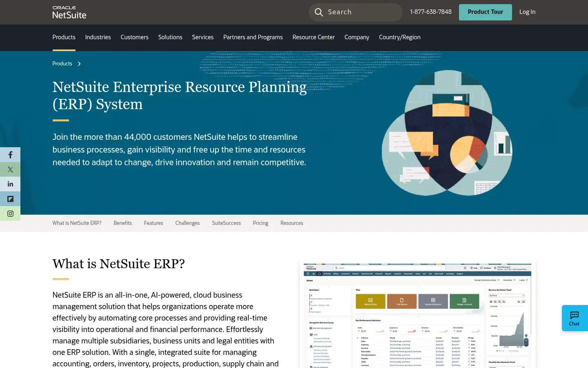Open the Solutions menu
This screenshot has width=588, height=368.
pyautogui.click(x=170, y=37)
